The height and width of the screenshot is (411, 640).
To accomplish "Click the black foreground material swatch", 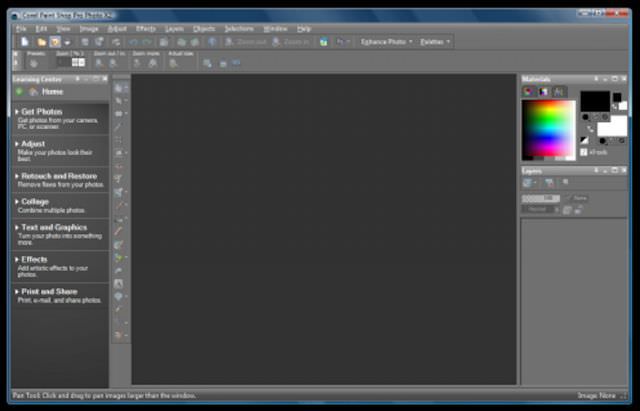I will (595, 100).
